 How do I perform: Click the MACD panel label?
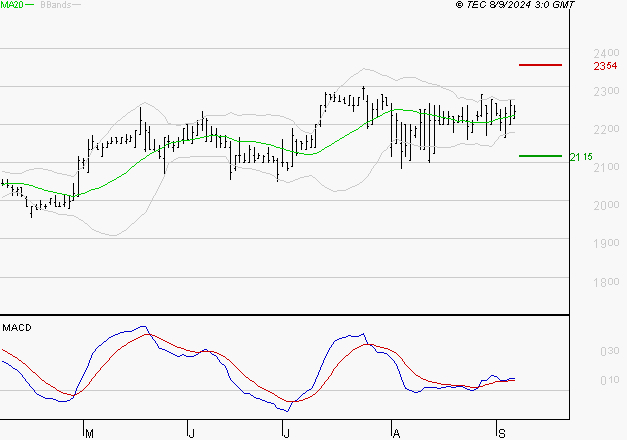pos(17,328)
